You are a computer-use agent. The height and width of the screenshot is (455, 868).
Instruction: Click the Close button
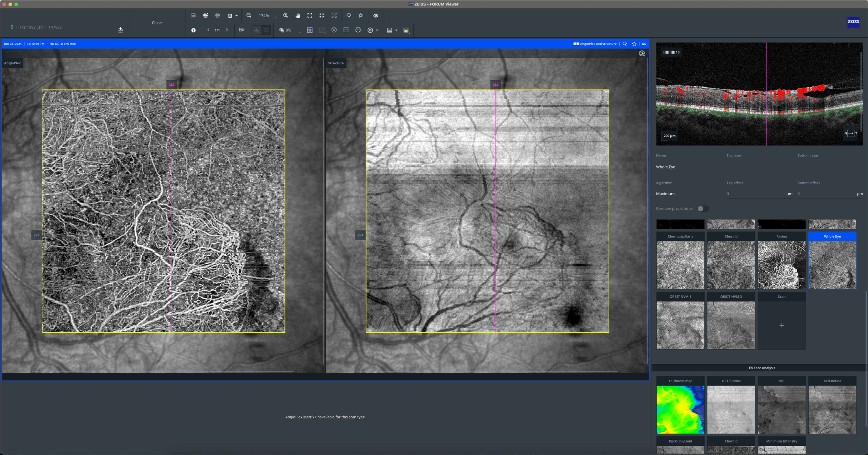point(157,23)
